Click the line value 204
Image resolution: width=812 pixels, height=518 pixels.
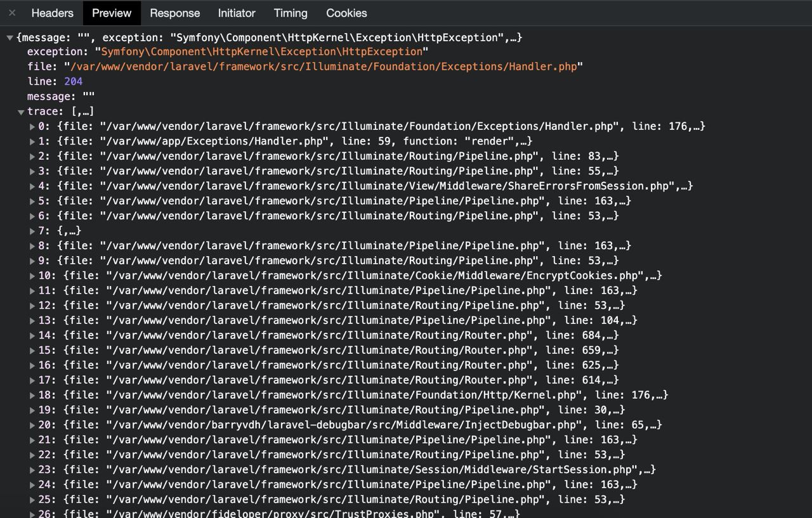pos(74,82)
